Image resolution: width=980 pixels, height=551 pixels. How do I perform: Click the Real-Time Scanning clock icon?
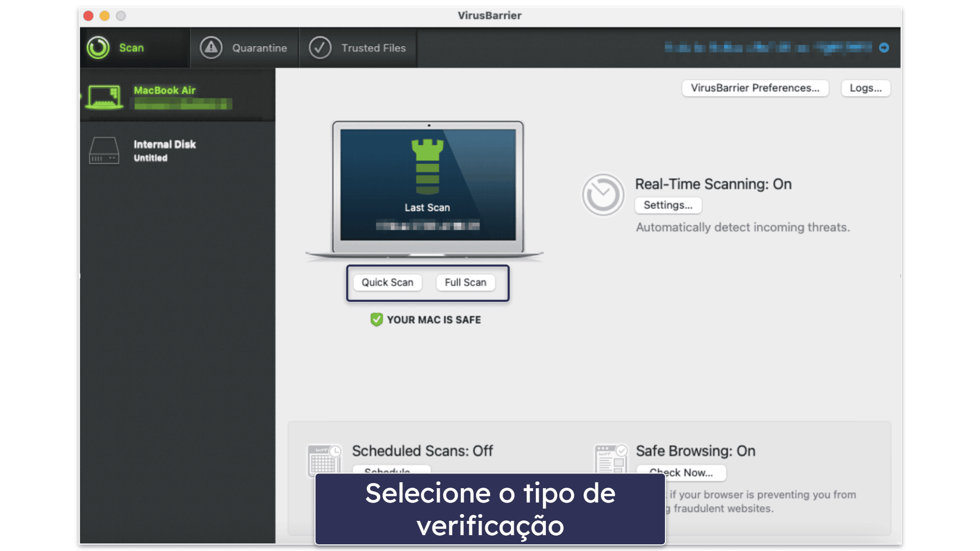click(x=603, y=195)
